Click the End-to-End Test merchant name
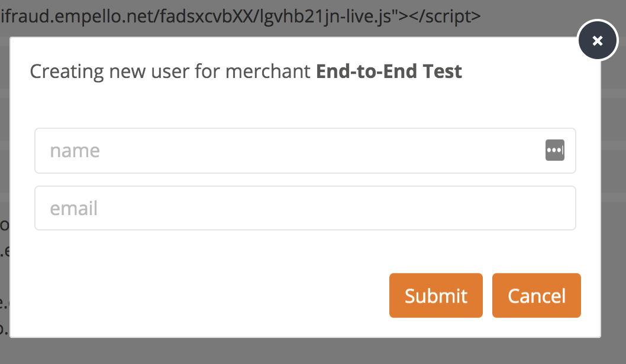This screenshot has height=364, width=626. point(389,71)
